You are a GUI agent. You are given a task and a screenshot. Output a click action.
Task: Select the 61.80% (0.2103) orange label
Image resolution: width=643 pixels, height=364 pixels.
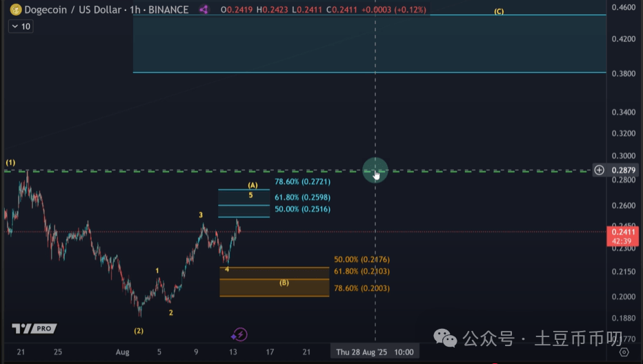tap(362, 272)
